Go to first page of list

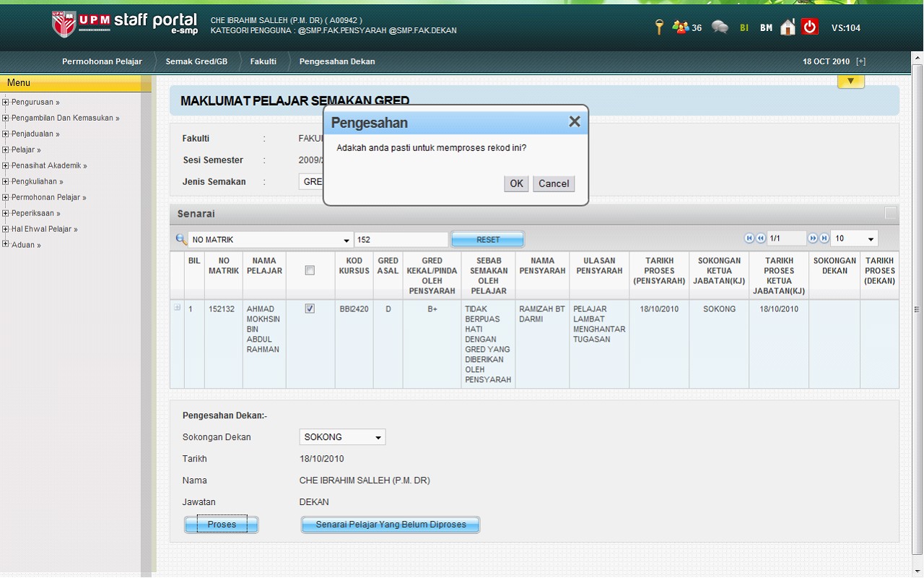[749, 238]
